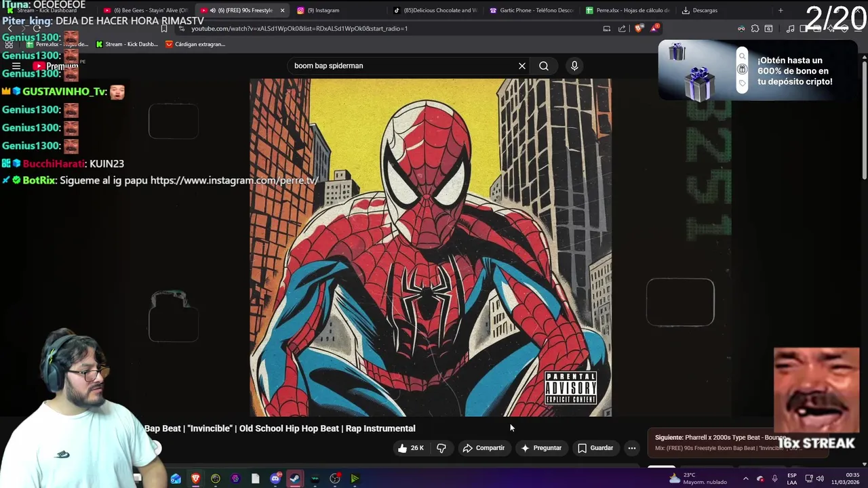Click the ad's tag icon
Screen dimensions: 868x488
(x=742, y=83)
